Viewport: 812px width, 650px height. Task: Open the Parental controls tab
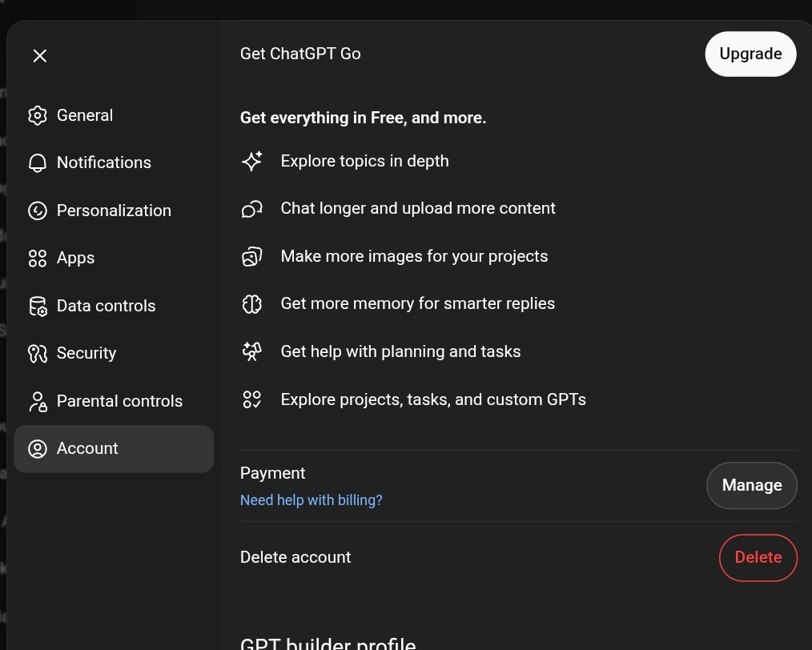114,401
